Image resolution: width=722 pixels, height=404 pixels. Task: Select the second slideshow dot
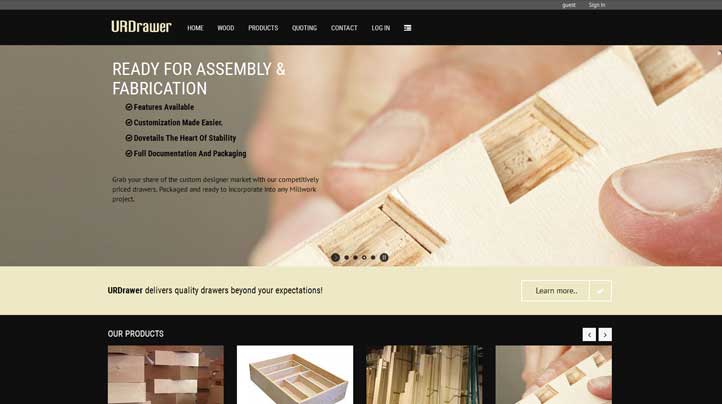pos(355,258)
